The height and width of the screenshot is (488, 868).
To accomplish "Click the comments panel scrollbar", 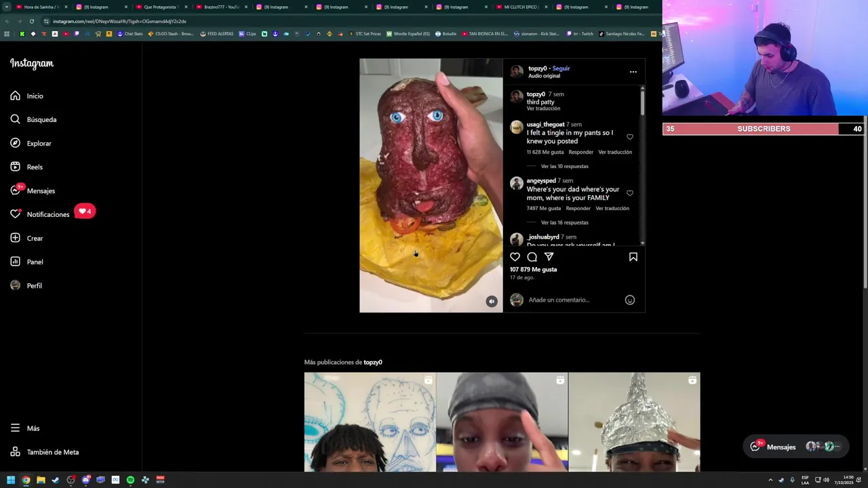I will click(642, 102).
